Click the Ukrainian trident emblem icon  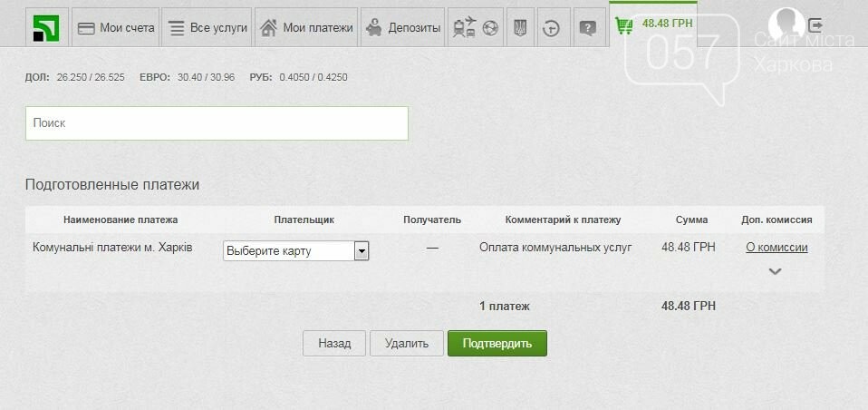519,28
